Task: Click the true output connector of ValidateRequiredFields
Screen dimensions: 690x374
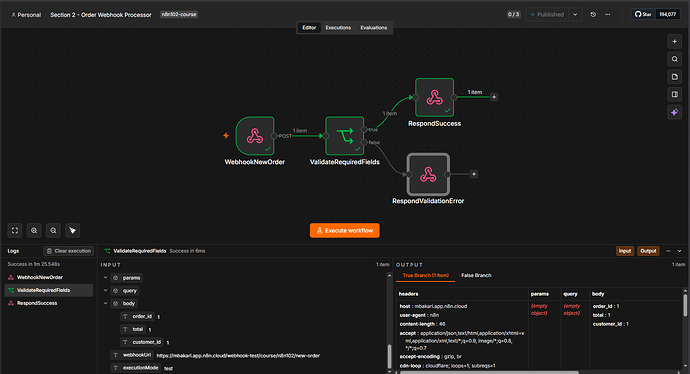Action: coord(364,129)
